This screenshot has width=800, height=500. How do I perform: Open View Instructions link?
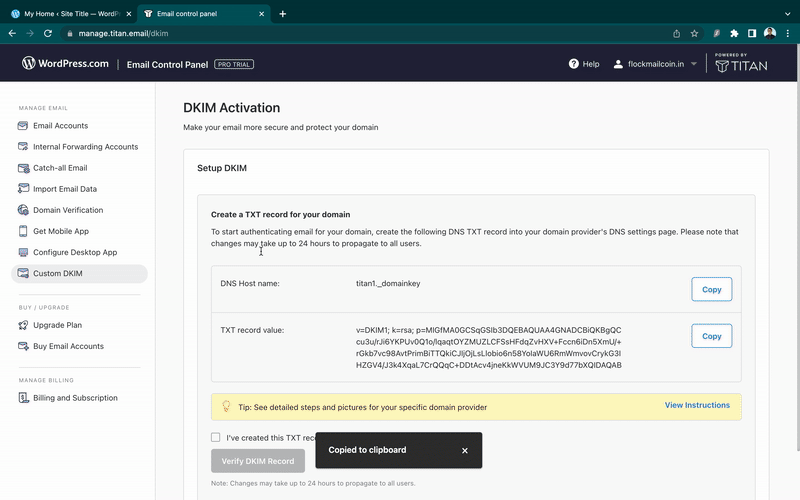(697, 405)
